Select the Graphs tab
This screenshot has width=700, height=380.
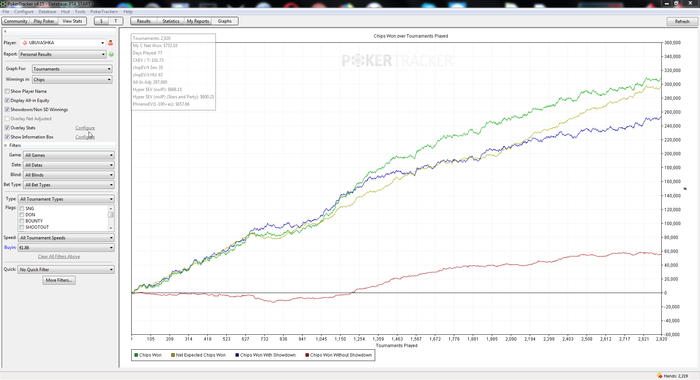click(225, 21)
